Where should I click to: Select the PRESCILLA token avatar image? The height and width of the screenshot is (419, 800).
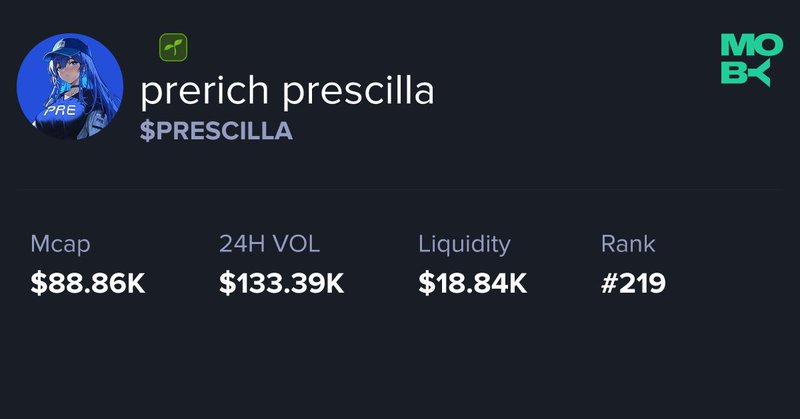pyautogui.click(x=70, y=86)
